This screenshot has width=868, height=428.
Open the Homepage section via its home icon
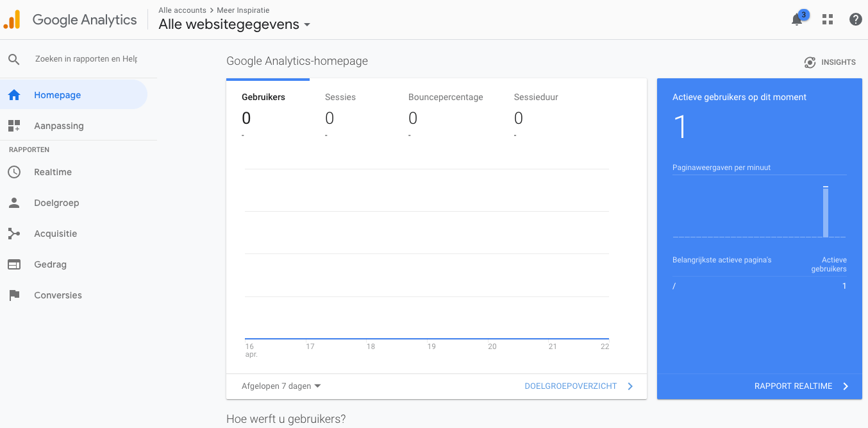tap(14, 94)
